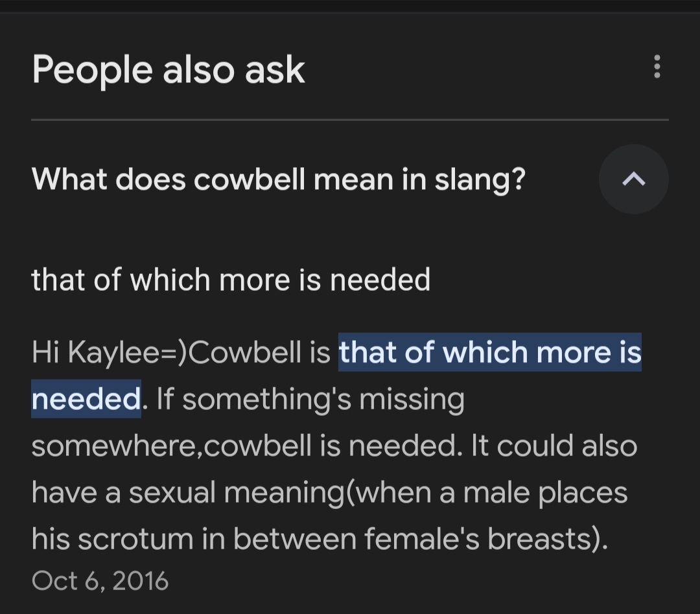Click the highlighted phrase 'that of which more is'
This screenshot has height=614, width=700.
coord(490,352)
